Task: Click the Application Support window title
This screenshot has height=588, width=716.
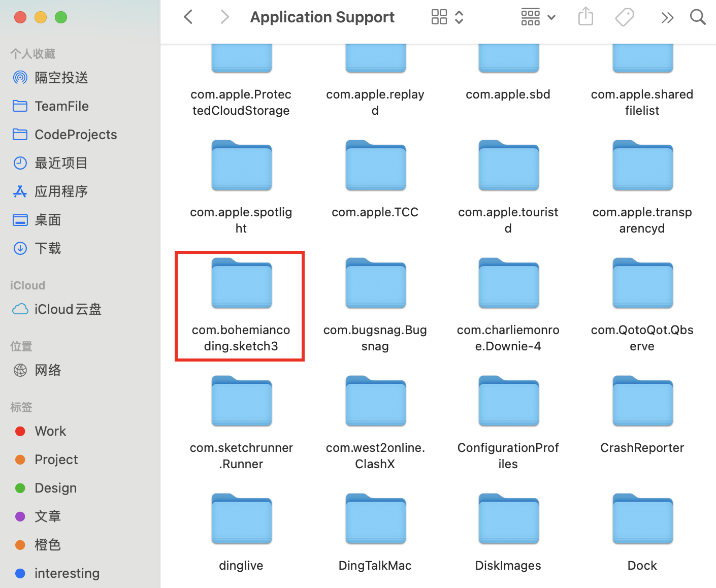Action: click(322, 17)
